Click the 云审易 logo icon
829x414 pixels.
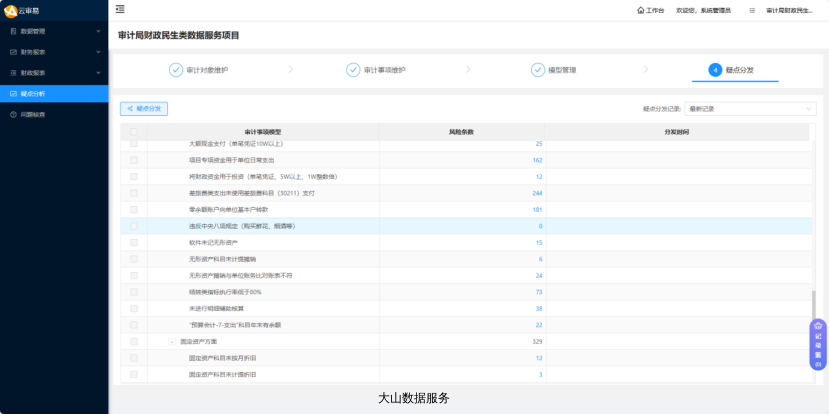coord(11,10)
